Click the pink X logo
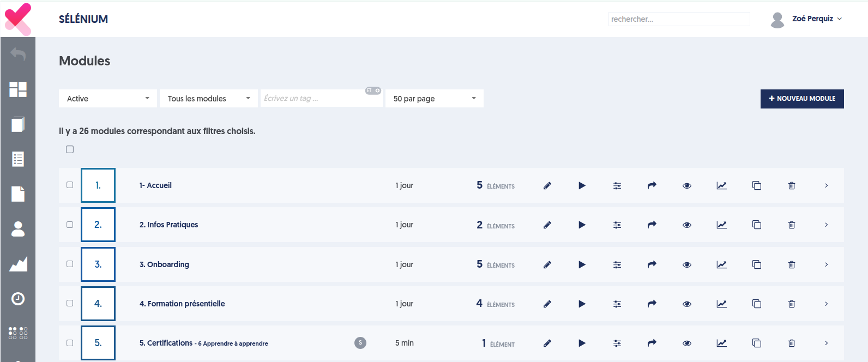 pos(18,19)
